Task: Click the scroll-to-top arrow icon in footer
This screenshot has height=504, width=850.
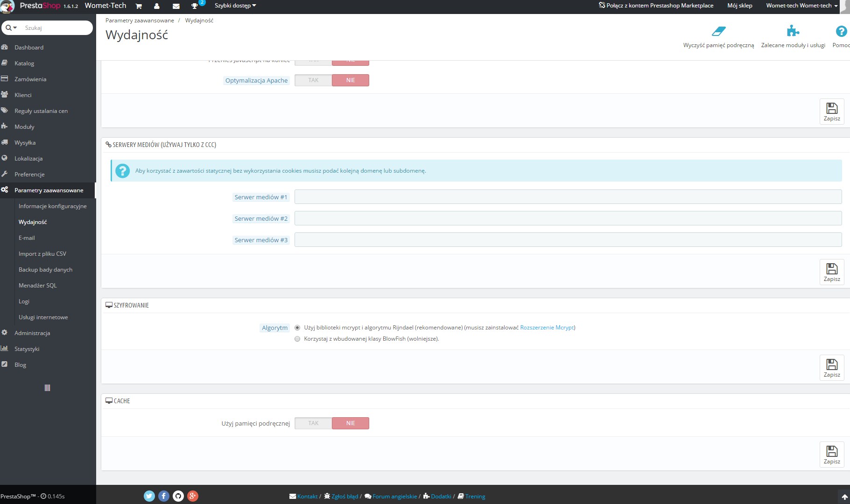Action: 844,497
